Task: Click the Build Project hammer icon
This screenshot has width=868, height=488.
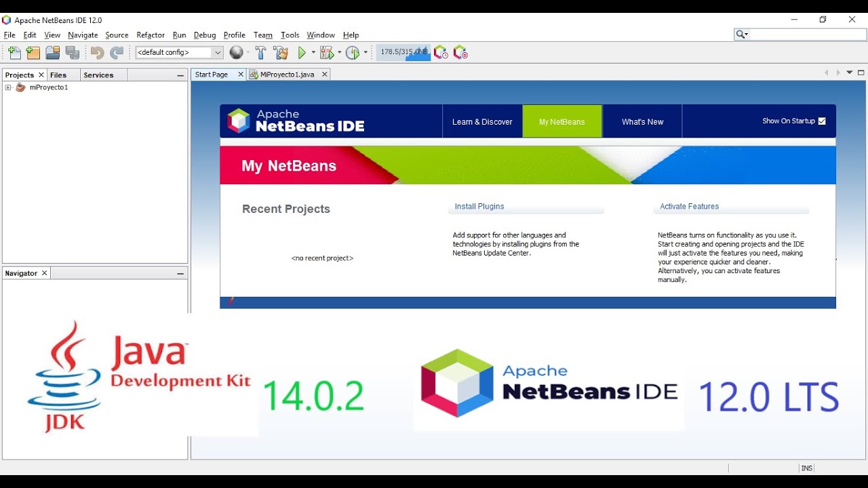Action: pos(261,52)
